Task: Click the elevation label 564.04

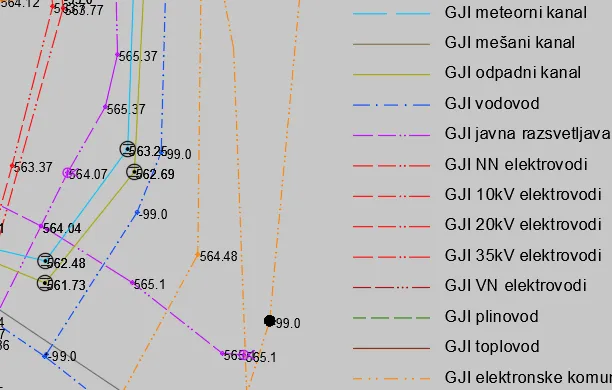Action: click(62, 228)
